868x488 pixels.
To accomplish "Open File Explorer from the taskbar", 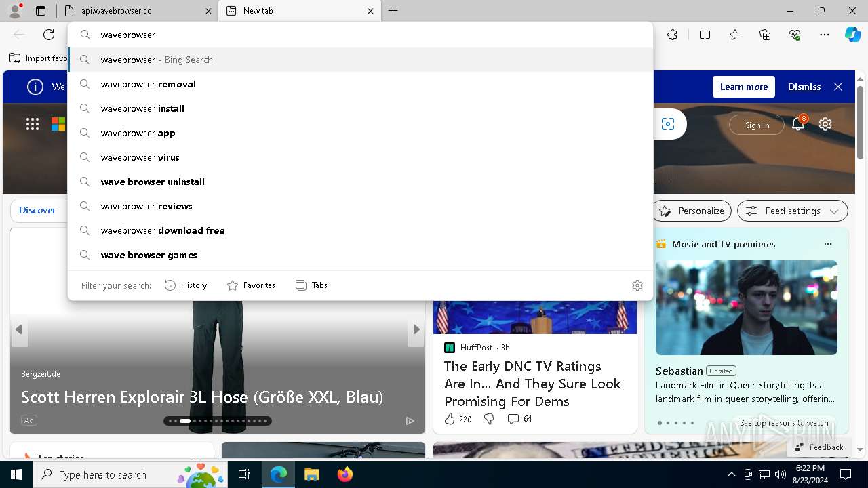I will [x=311, y=474].
